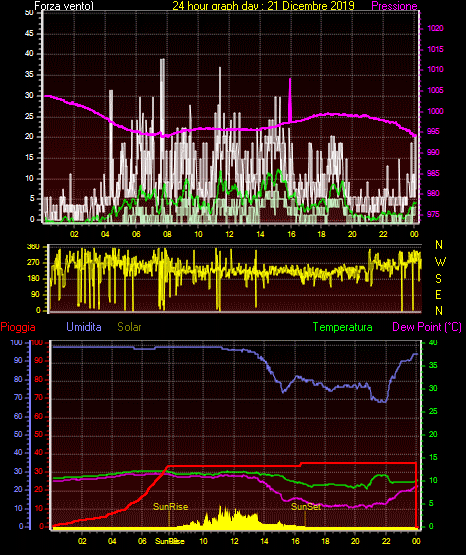
Task: Click the magenta pressure spike near hour 16
Action: pyautogui.click(x=290, y=101)
